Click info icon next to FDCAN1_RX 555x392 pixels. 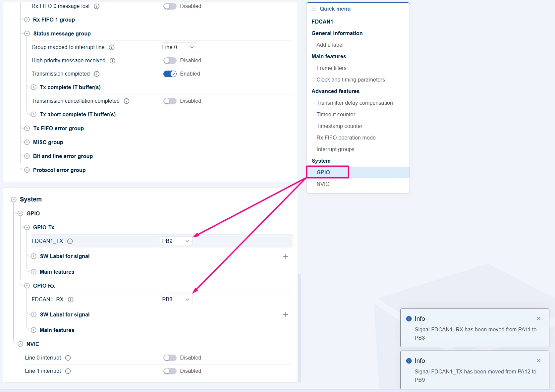tap(71, 300)
